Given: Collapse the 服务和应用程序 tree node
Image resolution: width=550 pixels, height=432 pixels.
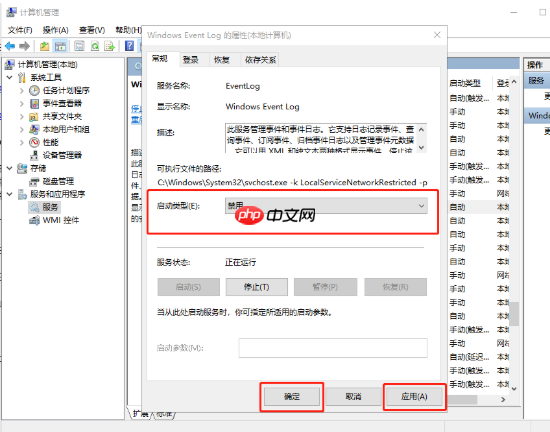Looking at the screenshot, I should (9, 194).
